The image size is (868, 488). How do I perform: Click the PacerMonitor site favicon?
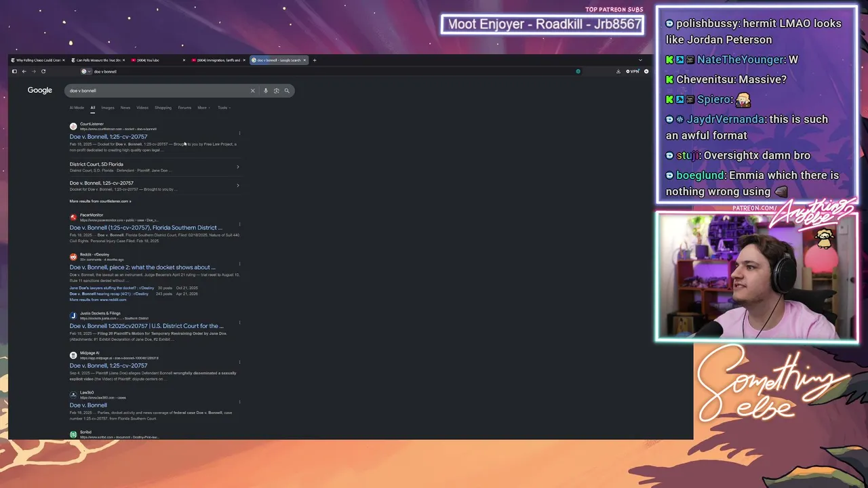pyautogui.click(x=73, y=218)
